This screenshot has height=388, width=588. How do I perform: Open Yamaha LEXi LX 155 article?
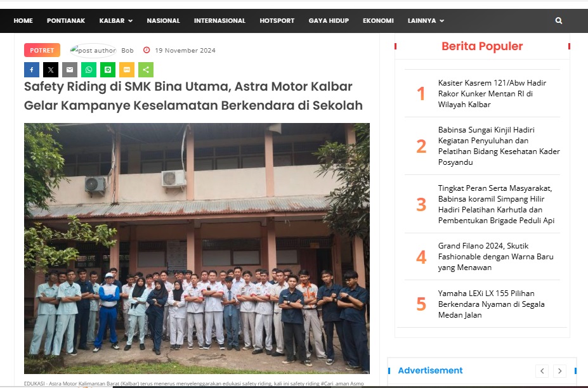pyautogui.click(x=491, y=304)
